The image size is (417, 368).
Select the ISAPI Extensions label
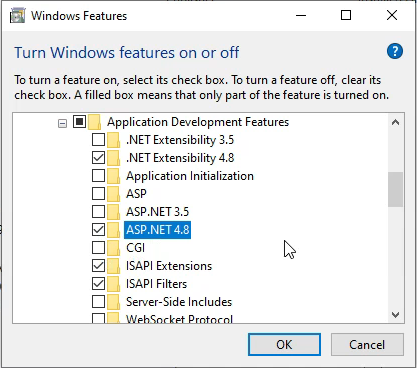point(169,266)
